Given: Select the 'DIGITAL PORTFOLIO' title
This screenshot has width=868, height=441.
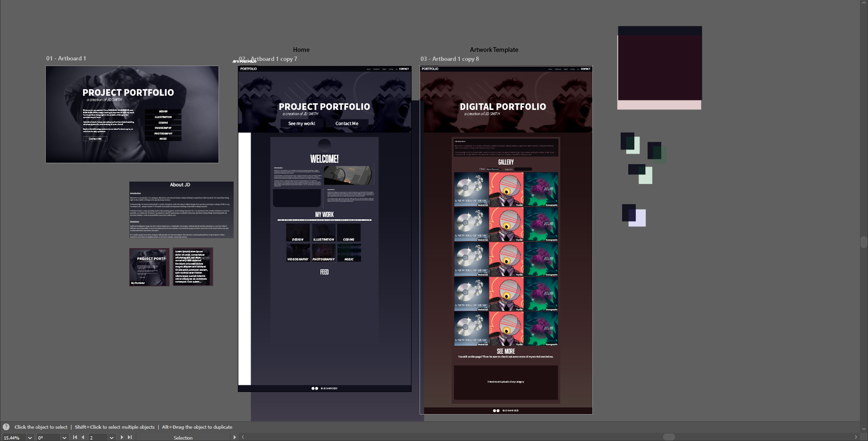Looking at the screenshot, I should [x=503, y=107].
